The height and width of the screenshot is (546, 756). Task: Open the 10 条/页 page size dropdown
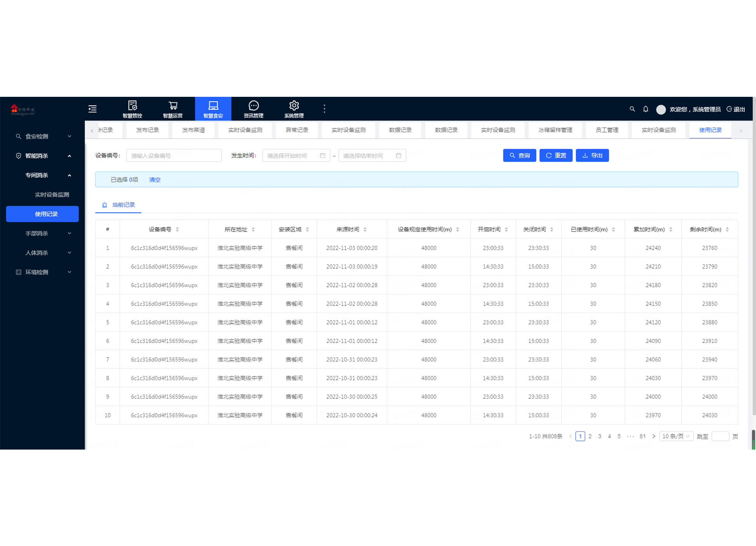676,436
